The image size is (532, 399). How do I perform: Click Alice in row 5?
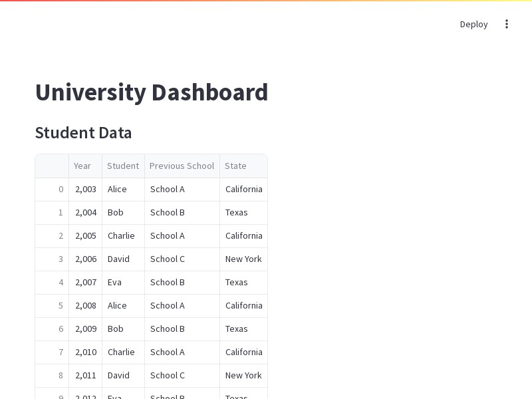[124, 306]
